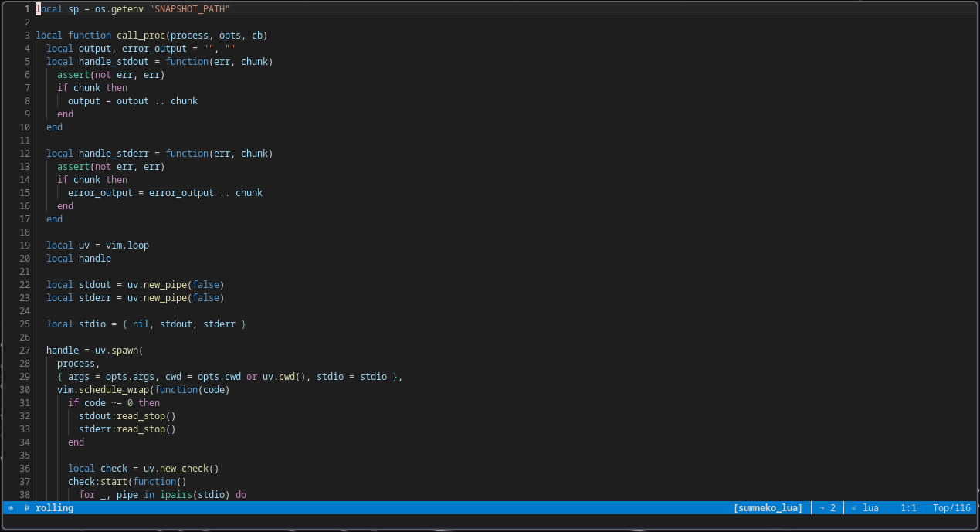Click the error_output variable on line 4
Image resolution: width=980 pixels, height=532 pixels.
(154, 49)
